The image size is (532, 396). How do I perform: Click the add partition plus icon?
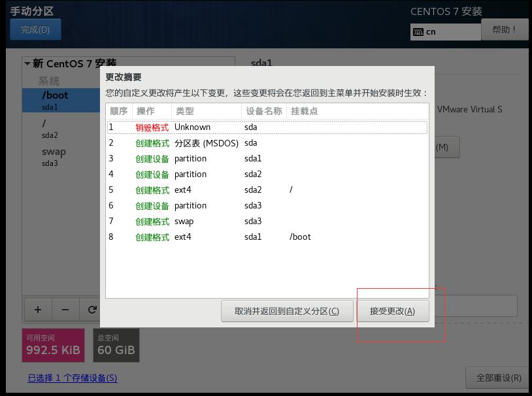pos(37,310)
